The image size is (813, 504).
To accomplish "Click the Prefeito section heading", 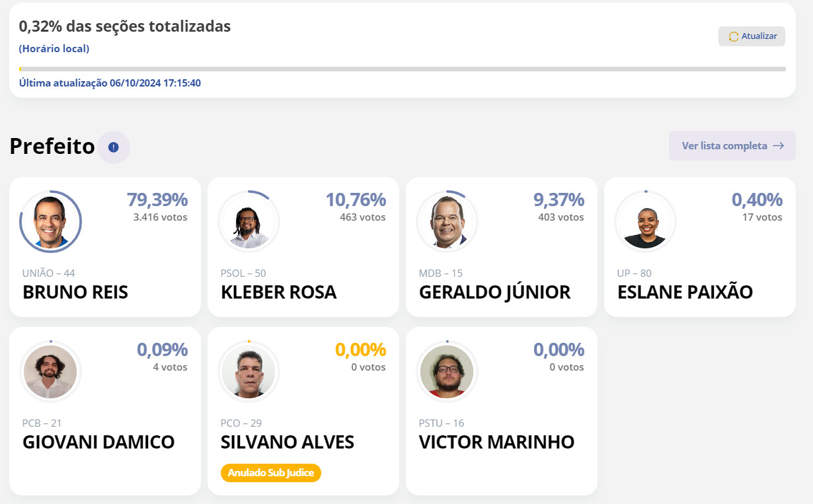I will point(52,147).
